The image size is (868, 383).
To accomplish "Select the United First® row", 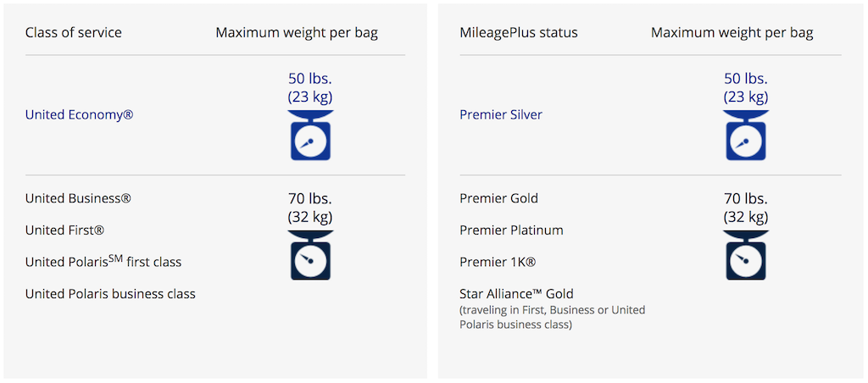I will pos(64,230).
